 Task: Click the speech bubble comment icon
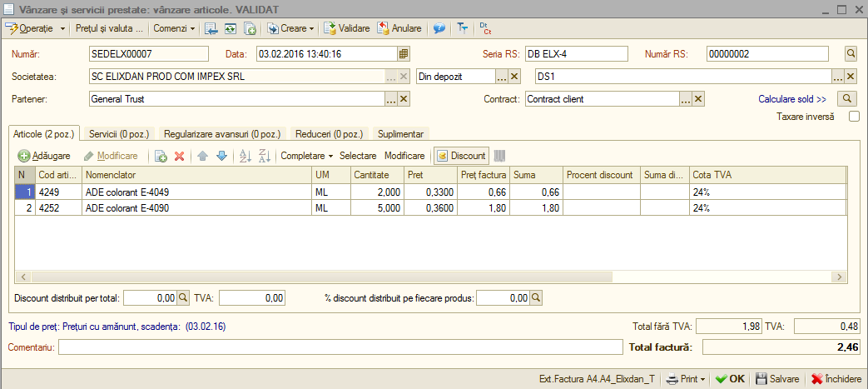(439, 27)
